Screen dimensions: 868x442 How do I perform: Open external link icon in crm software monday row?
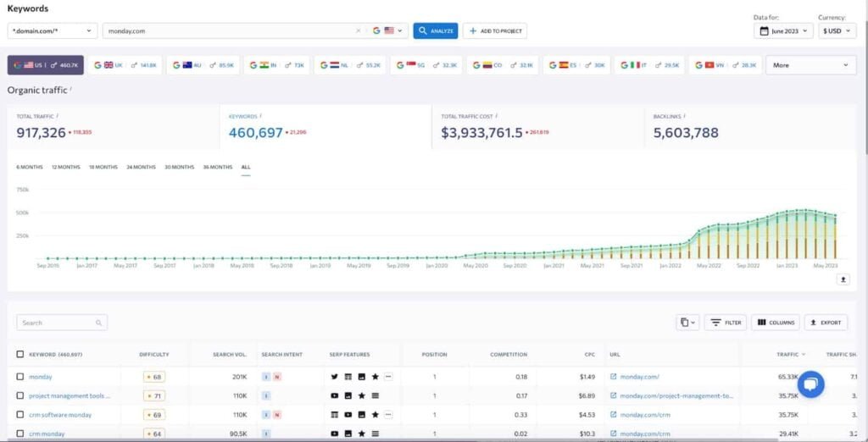(614, 414)
